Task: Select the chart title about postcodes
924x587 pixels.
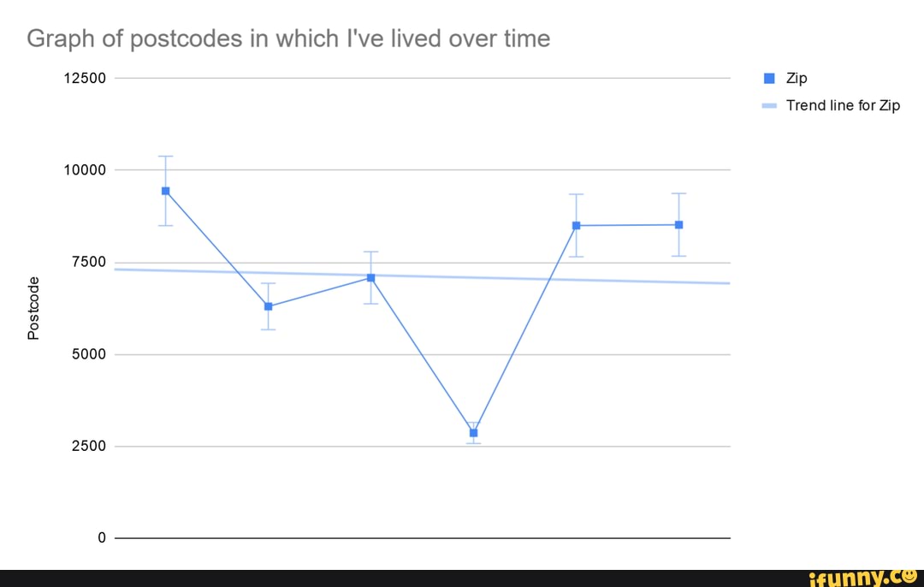Action: 287,39
